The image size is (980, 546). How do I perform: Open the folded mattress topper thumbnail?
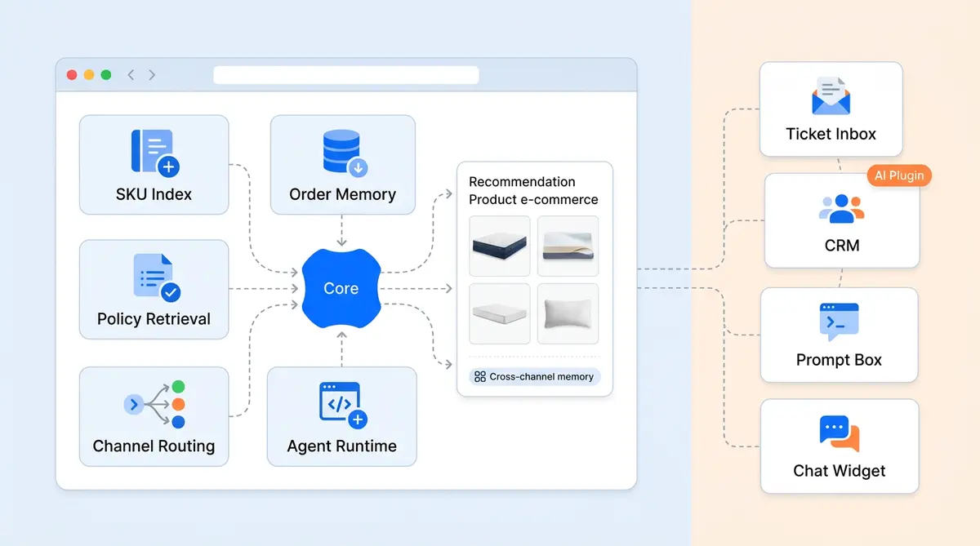tap(568, 246)
